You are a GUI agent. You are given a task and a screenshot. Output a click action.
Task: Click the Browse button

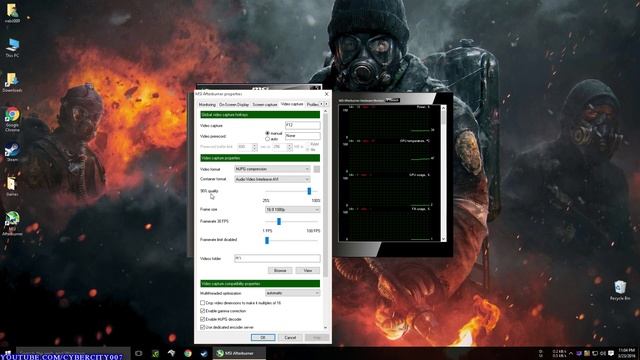coord(280,271)
